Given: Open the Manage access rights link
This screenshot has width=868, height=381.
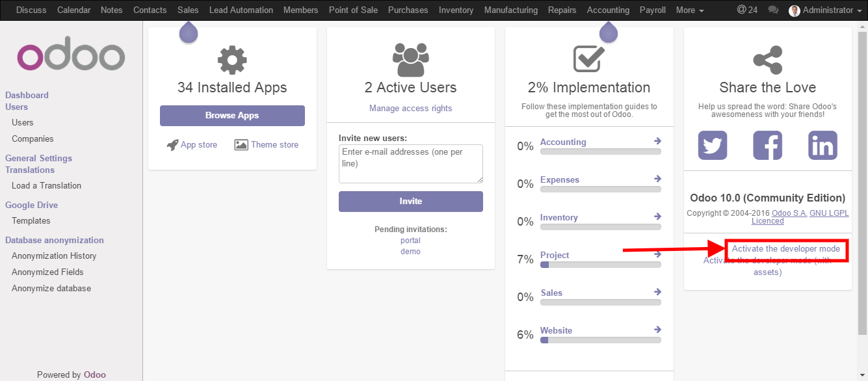Looking at the screenshot, I should point(411,108).
